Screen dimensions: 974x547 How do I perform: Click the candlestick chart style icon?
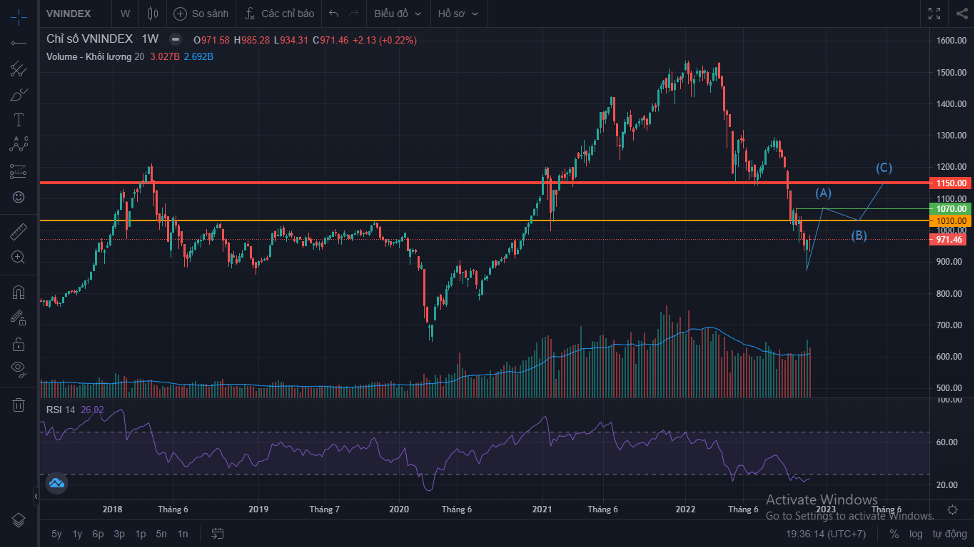point(152,14)
